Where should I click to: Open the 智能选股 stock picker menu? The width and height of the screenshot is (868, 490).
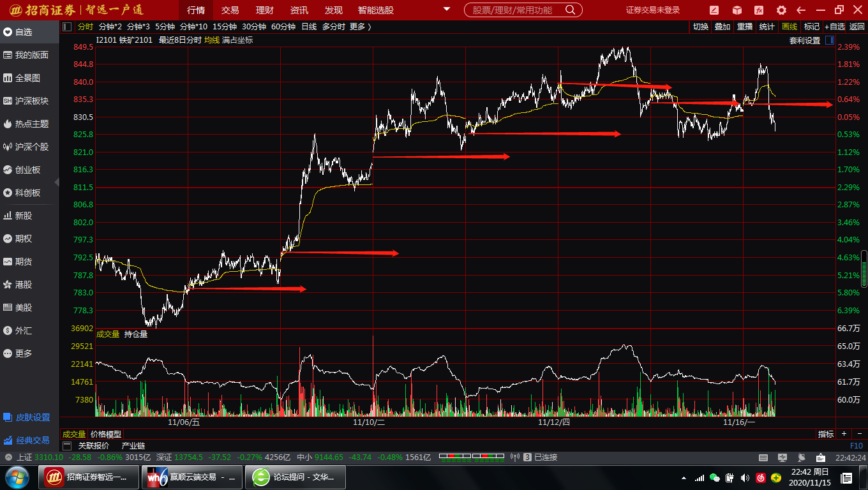coord(376,10)
